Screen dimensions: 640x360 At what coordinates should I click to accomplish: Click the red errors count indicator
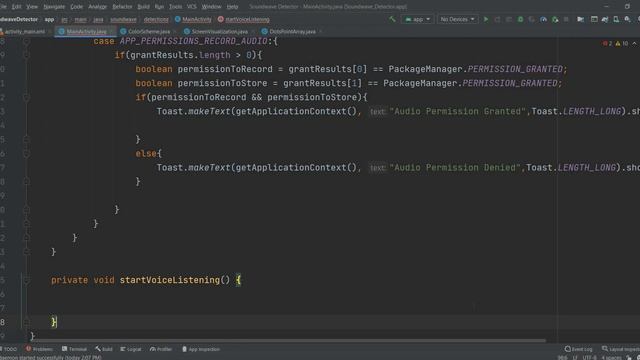pyautogui.click(x=608, y=43)
